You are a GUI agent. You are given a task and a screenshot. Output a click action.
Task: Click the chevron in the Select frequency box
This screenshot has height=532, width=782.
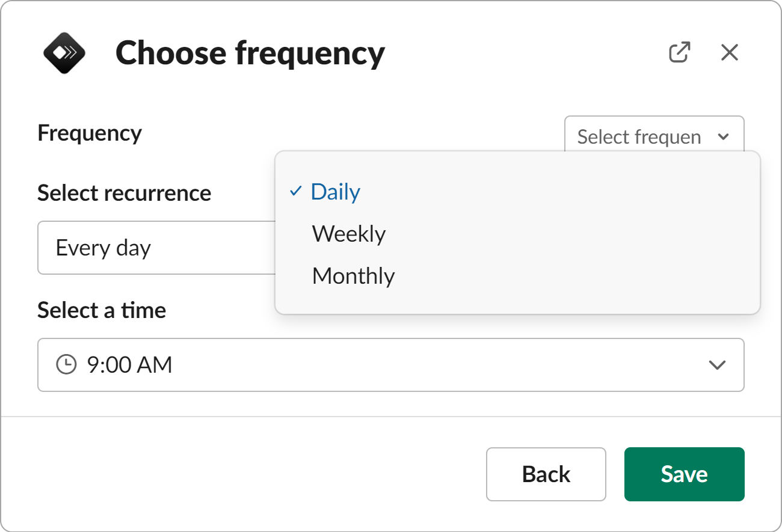tap(723, 136)
